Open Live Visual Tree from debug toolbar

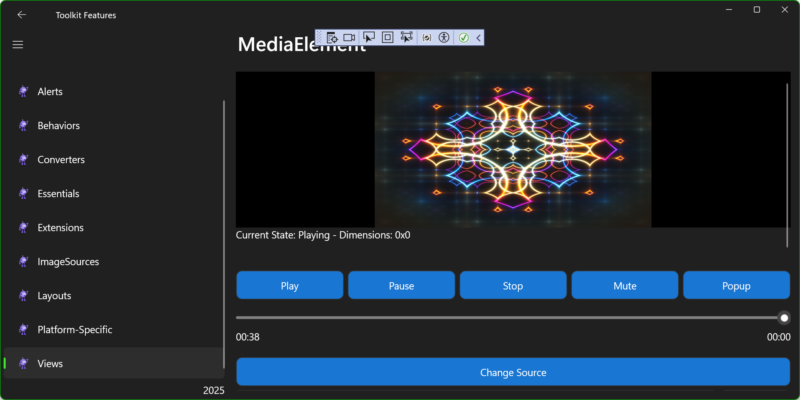click(332, 38)
